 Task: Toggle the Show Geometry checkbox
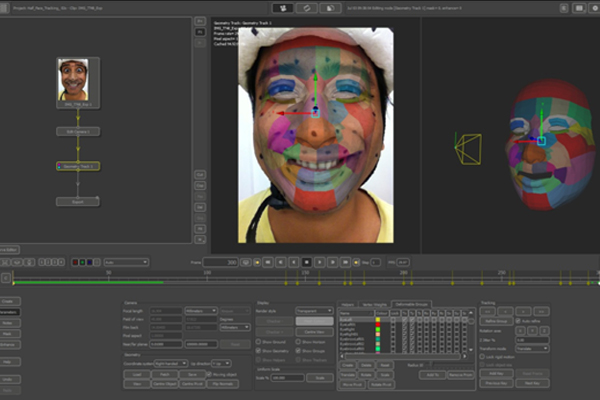point(260,351)
